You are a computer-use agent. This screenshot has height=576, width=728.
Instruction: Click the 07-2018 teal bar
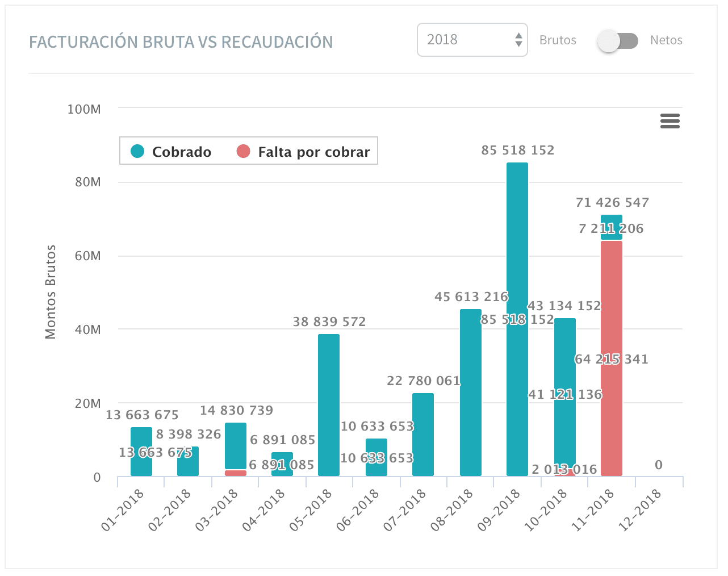pos(423,435)
